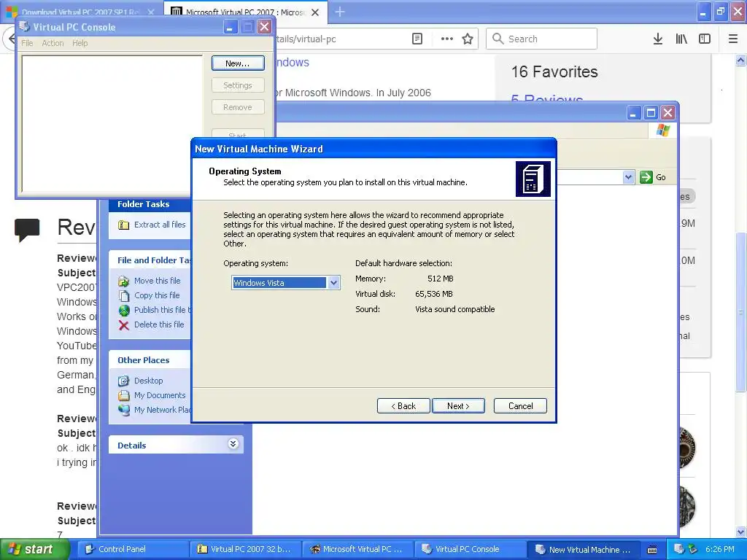Click the My Network Places icon
747x560 pixels.
click(124, 410)
